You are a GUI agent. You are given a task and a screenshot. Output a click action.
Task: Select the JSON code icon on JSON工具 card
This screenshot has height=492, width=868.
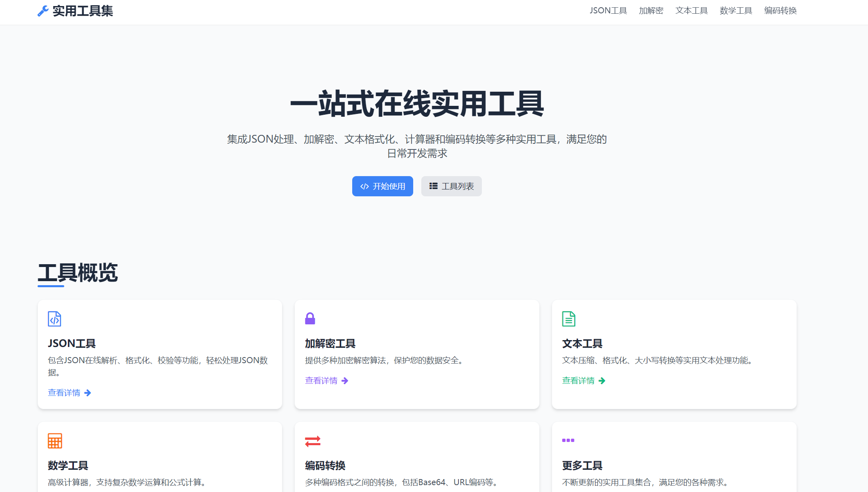pyautogui.click(x=55, y=319)
